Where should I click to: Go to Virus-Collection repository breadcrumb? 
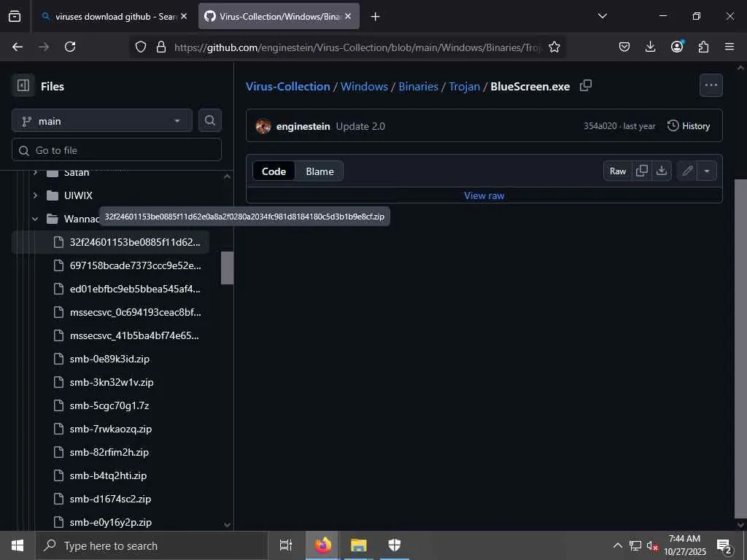click(287, 86)
